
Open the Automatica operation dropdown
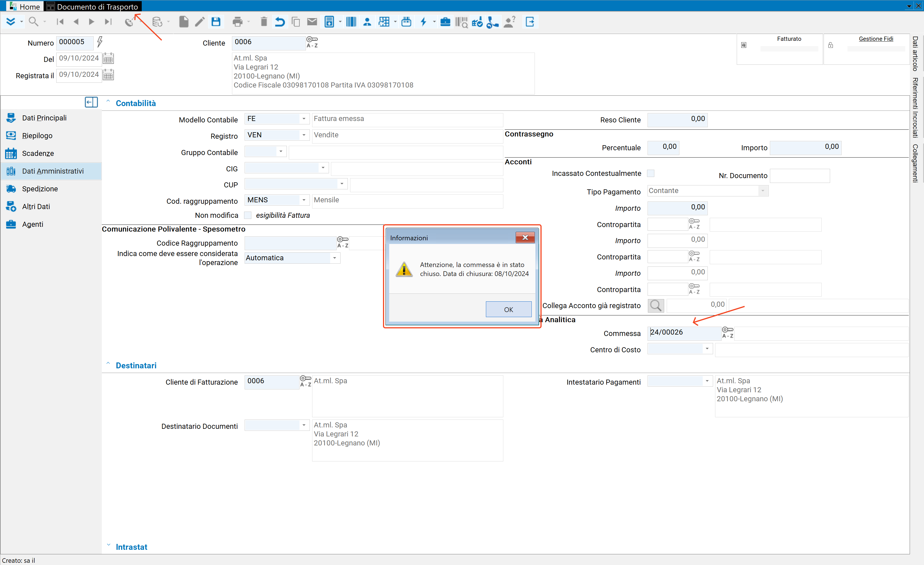click(x=335, y=258)
